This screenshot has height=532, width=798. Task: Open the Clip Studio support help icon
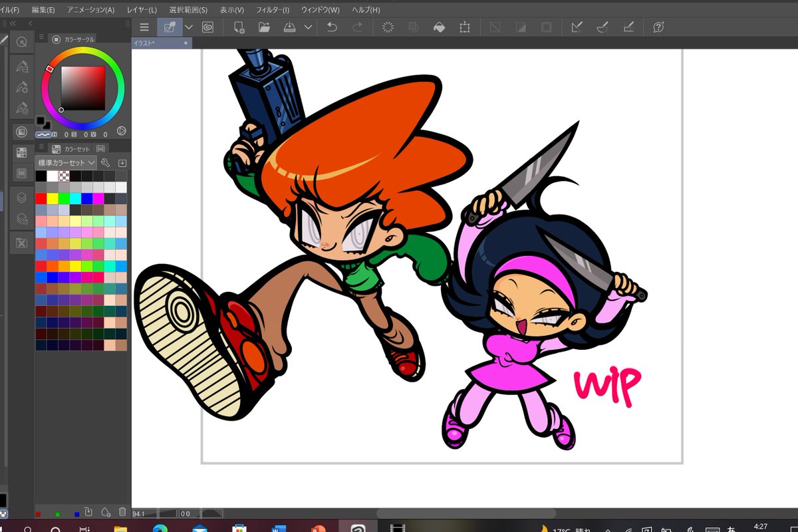[x=658, y=27]
